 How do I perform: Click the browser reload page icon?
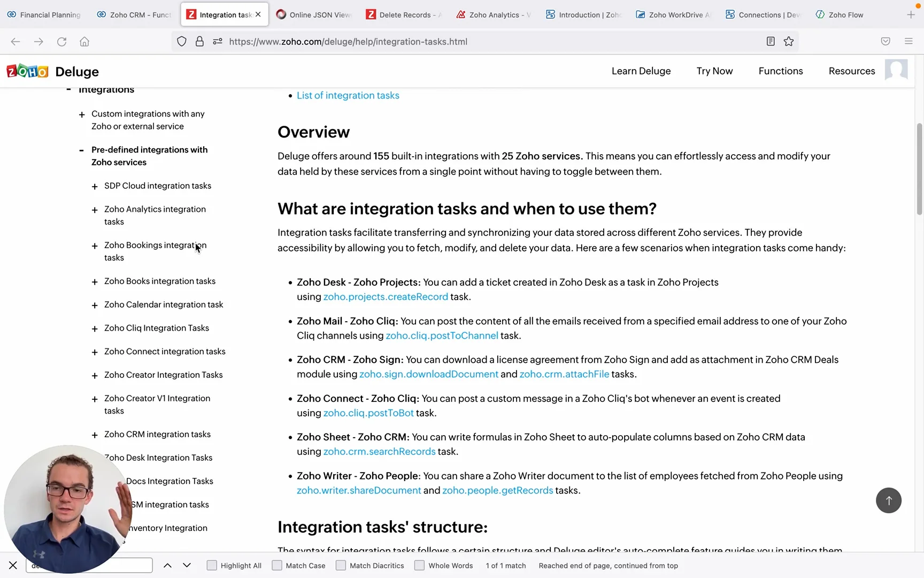61,42
